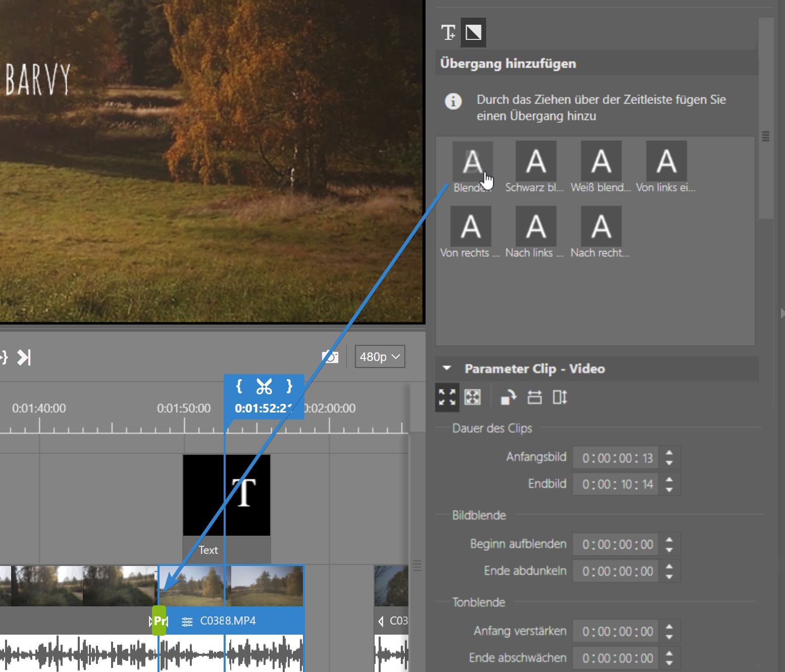Viewport: 785px width, 672px height.
Task: Choose the Blende transition thumbnail
Action: click(473, 162)
